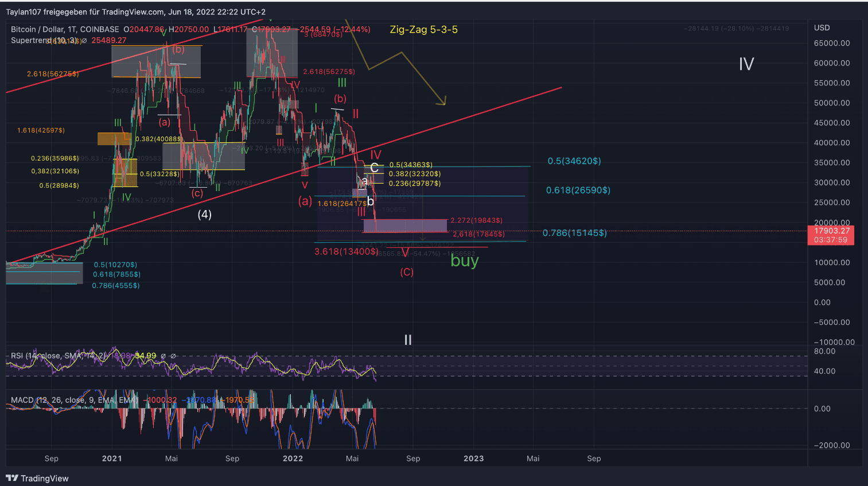Select the '0.618(26590$)' Fibonacci label
868x486 pixels.
click(x=578, y=190)
